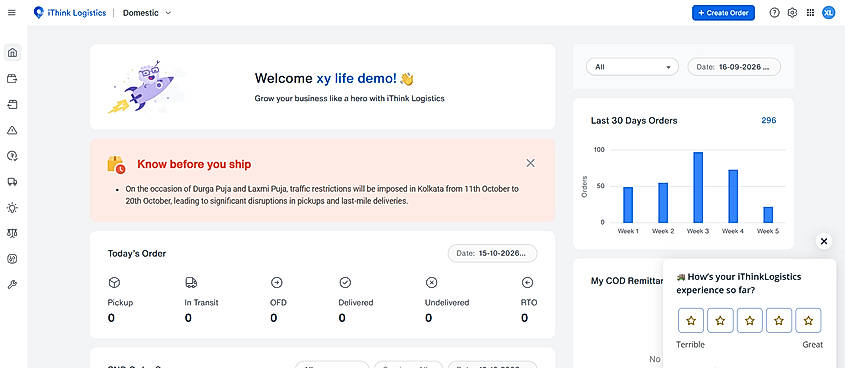Rate the experience five stars (Great)

(808, 321)
